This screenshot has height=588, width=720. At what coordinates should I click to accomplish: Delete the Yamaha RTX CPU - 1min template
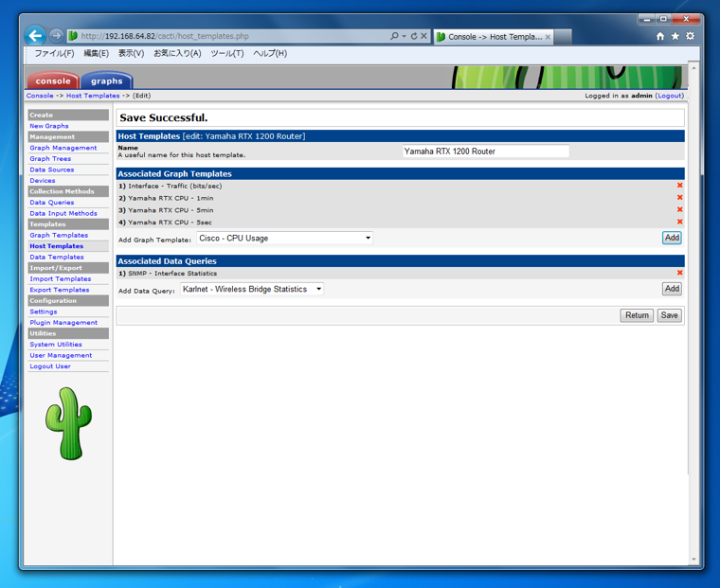[679, 197]
